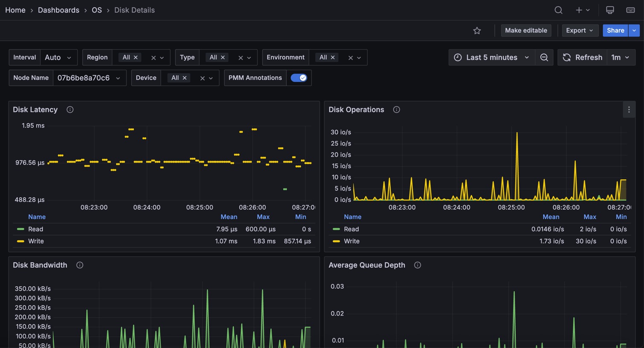644x348 pixels.
Task: Click the keyboard shortcuts icon
Action: tap(630, 10)
